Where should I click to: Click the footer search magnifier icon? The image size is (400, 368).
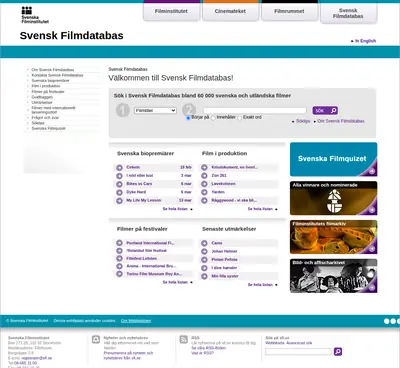coord(338,352)
